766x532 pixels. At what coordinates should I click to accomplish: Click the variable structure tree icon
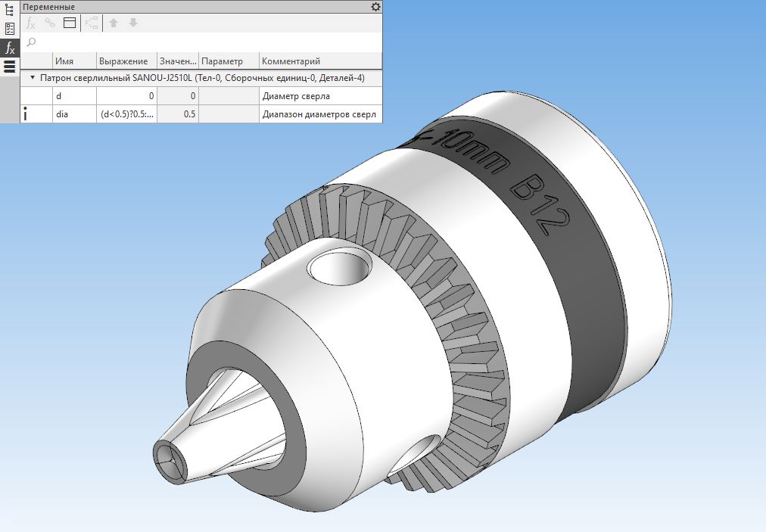click(92, 23)
